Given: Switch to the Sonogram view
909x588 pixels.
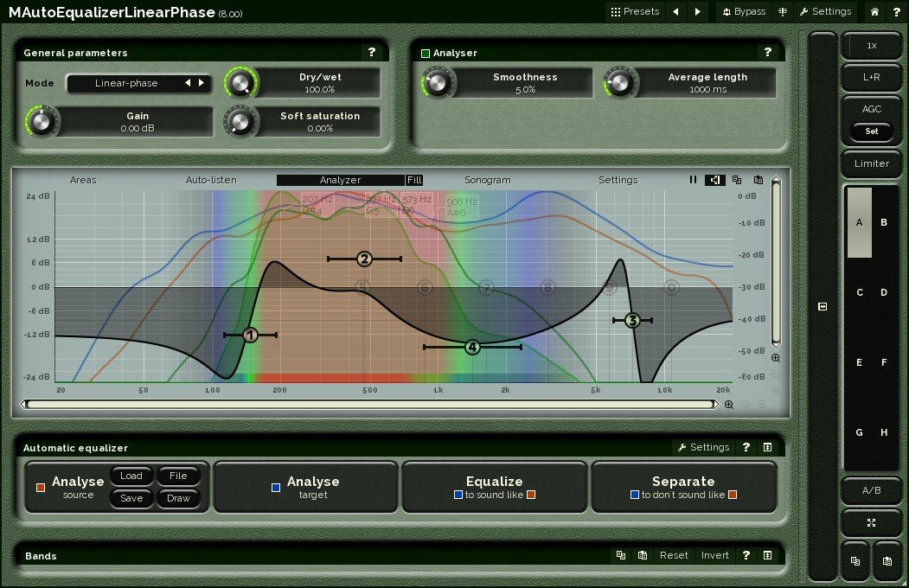Looking at the screenshot, I should tap(487, 180).
